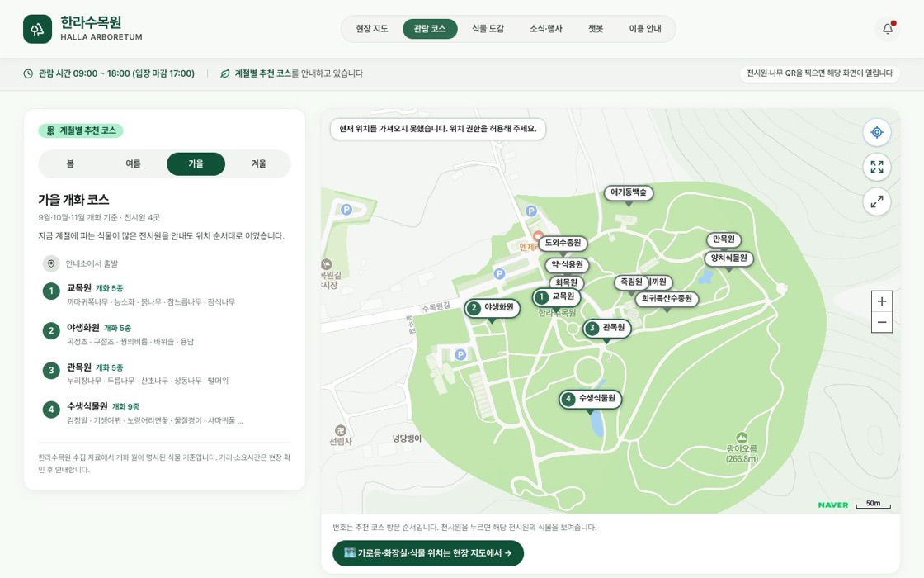Select the 가을 season option
This screenshot has height=578, width=924.
pos(196,164)
